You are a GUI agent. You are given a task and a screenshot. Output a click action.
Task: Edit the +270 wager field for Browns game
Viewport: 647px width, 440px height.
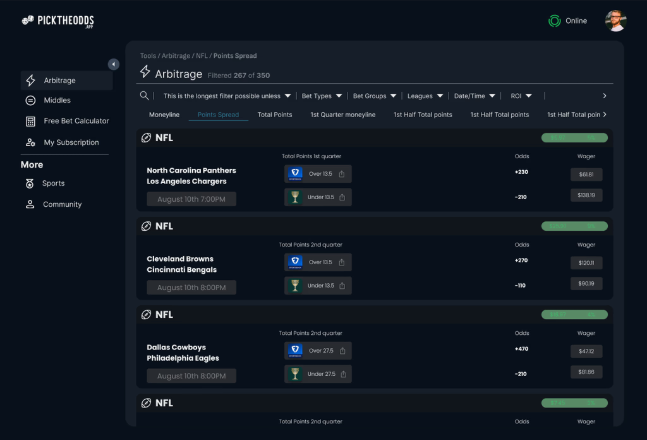point(586,263)
